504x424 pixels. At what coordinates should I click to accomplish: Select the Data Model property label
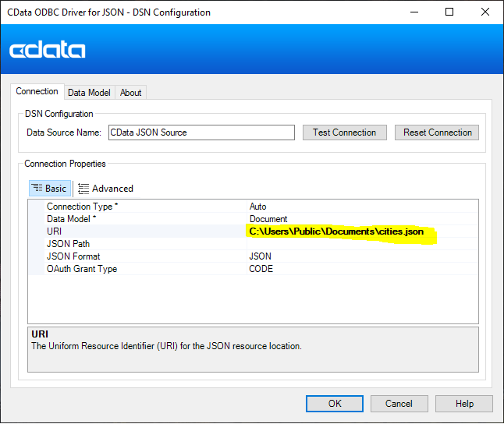[x=71, y=219]
